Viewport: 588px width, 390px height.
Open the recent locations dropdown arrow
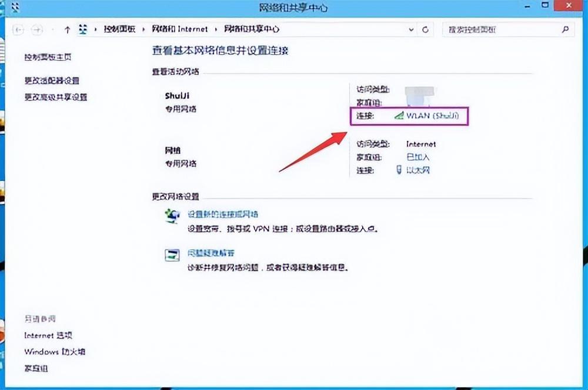tap(52, 29)
